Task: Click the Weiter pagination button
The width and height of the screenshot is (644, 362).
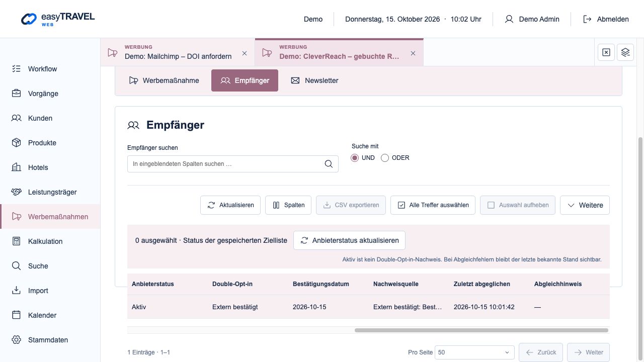Action: pyautogui.click(x=588, y=352)
